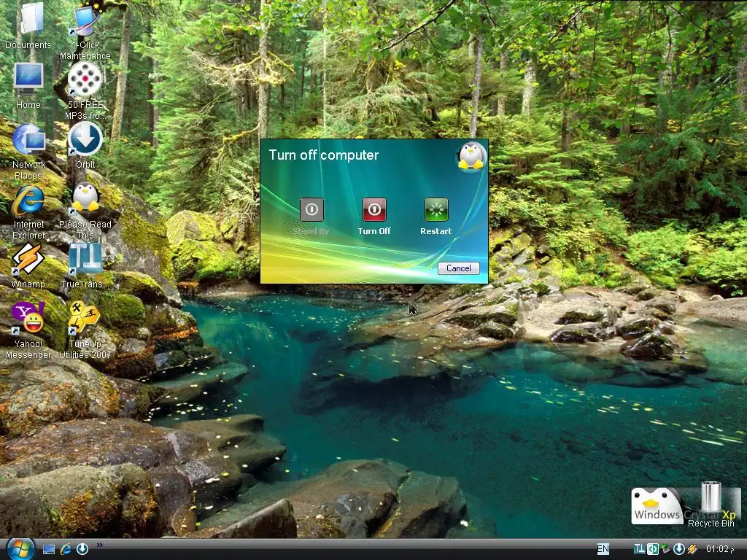
Task: Select the 1-Click Maintenance shortcut
Action: pos(85,31)
